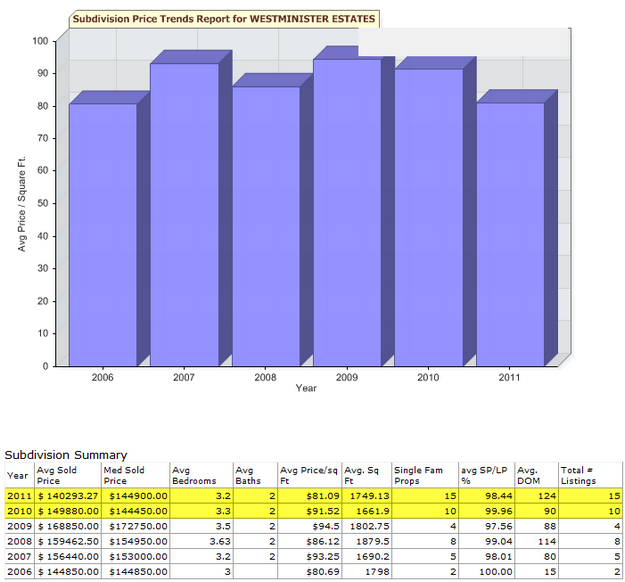Click the Avg. DOM column header
The image size is (625, 582).
(x=537, y=475)
